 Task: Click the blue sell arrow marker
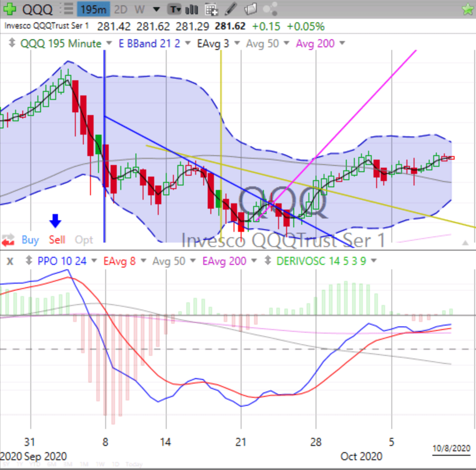pos(55,221)
